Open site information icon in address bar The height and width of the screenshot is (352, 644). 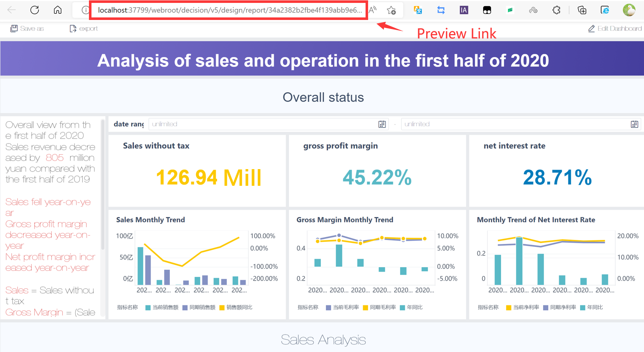(x=85, y=10)
